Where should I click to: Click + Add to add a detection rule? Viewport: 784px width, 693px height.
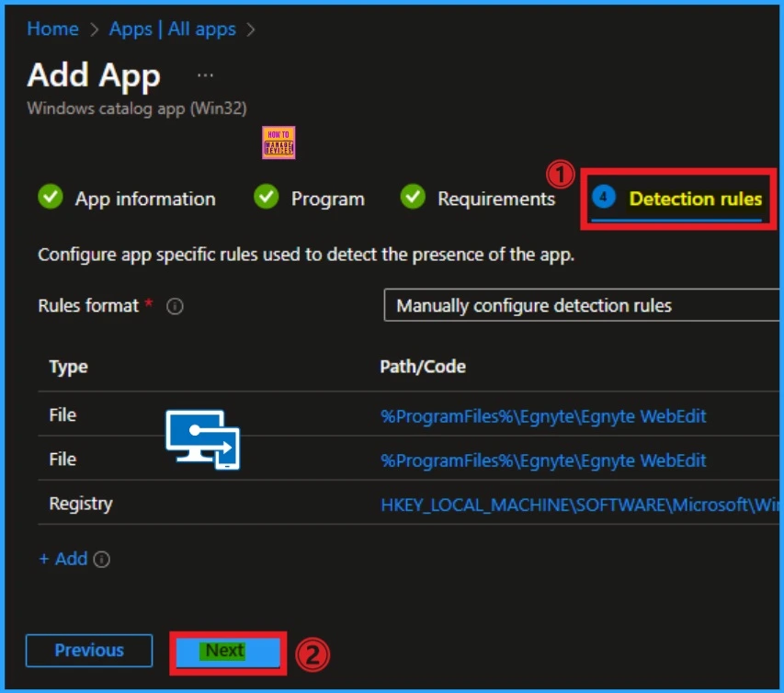(63, 559)
